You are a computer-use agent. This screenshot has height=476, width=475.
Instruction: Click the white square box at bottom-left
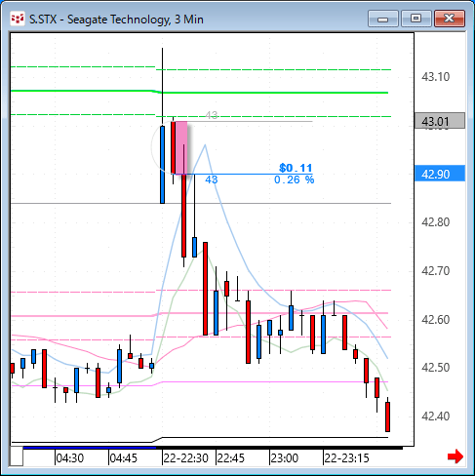coord(17,456)
